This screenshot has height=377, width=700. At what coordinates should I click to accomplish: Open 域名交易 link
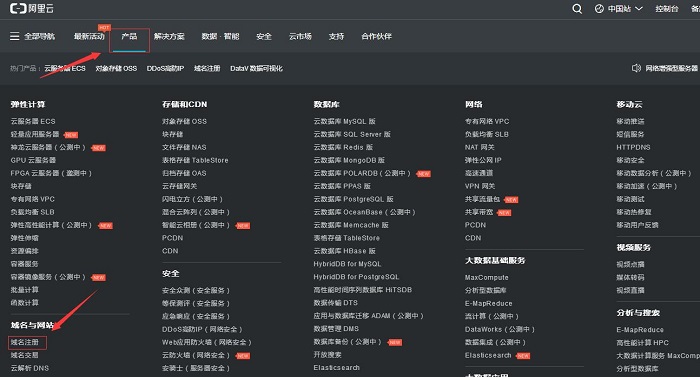pos(25,355)
